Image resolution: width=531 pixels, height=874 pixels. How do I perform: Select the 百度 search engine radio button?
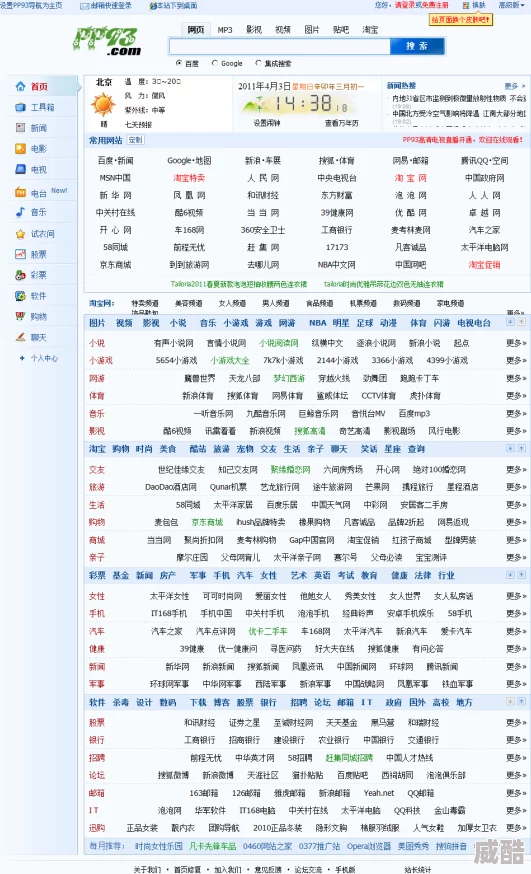179,63
